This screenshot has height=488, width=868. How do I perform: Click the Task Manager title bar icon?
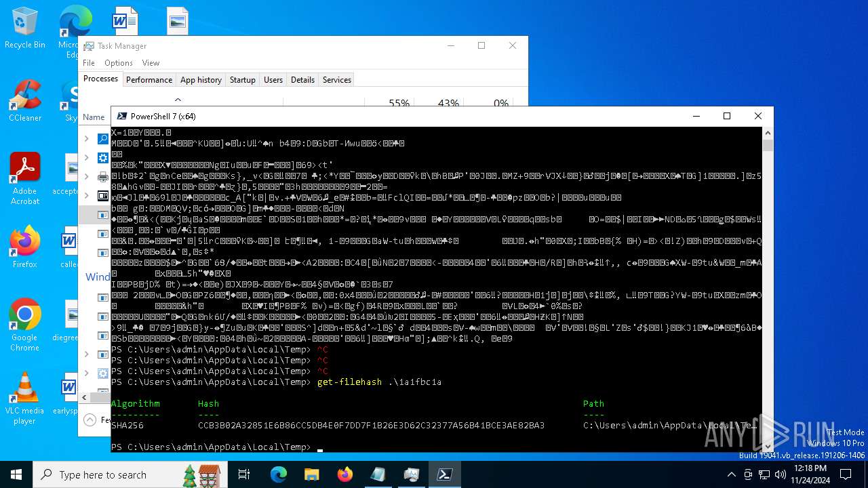click(x=89, y=46)
